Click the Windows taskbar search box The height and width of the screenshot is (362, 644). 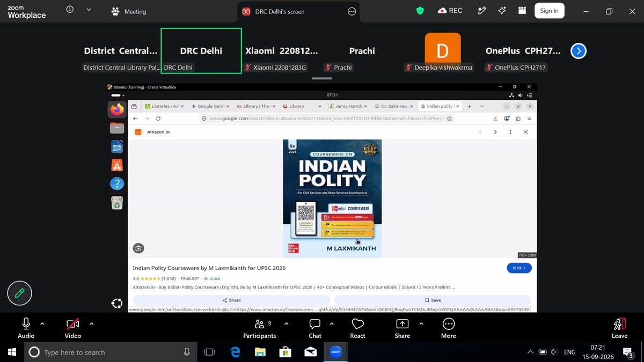coord(109,352)
